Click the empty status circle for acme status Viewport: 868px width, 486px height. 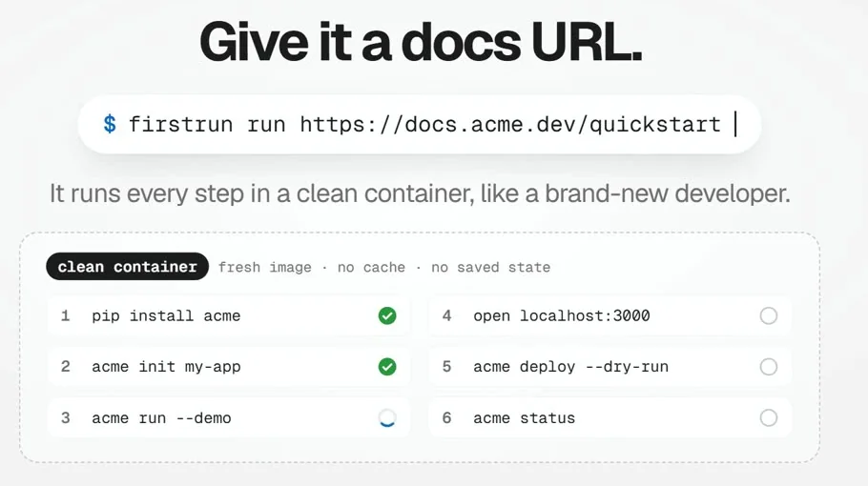[x=769, y=418]
